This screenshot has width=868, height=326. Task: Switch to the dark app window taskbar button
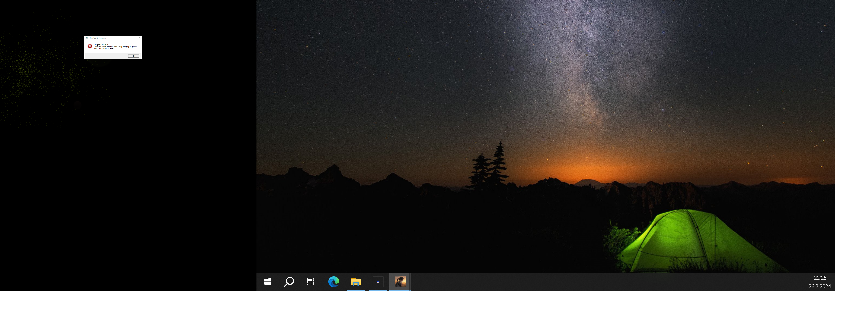pyautogui.click(x=378, y=282)
